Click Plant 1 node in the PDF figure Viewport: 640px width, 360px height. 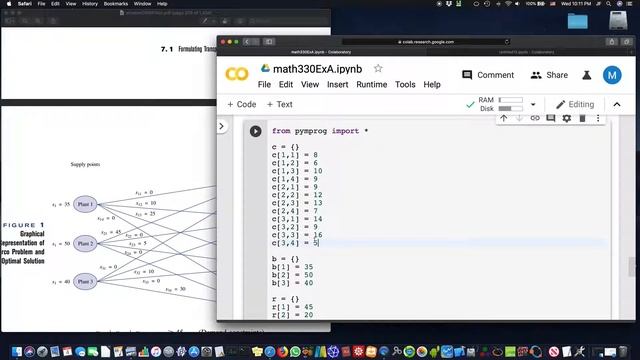tap(85, 204)
